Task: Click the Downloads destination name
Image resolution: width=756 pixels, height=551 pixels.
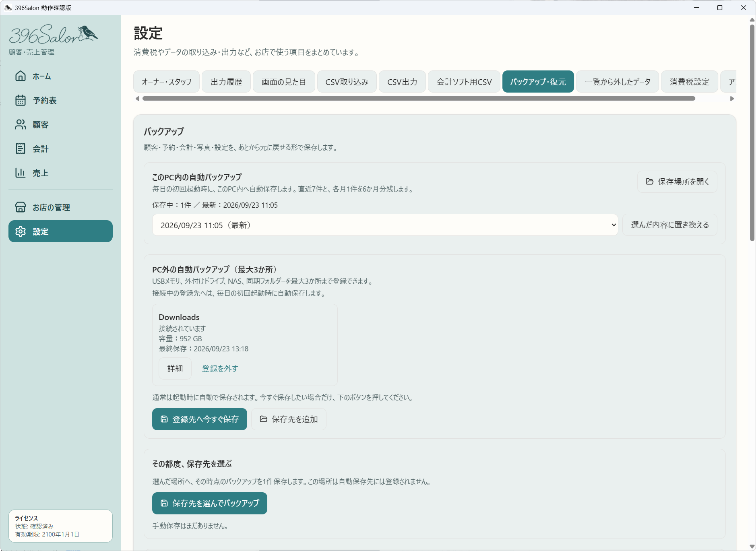Action: point(179,317)
